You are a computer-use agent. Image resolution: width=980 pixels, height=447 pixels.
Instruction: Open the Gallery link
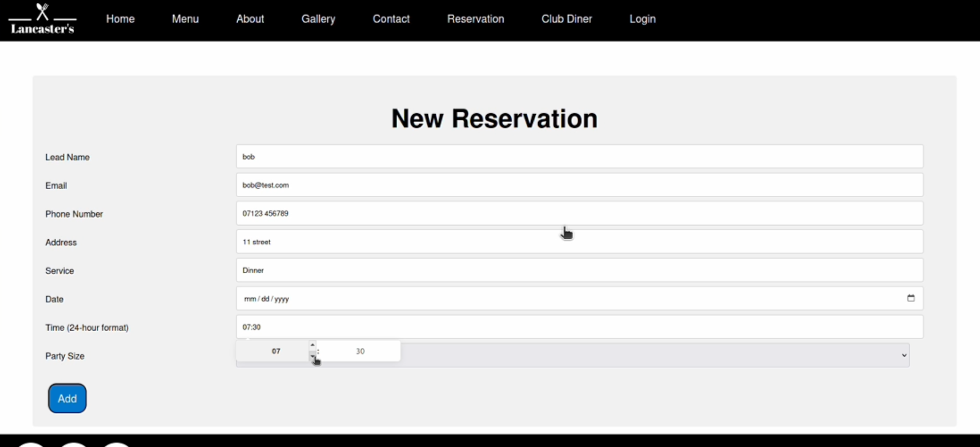click(318, 19)
